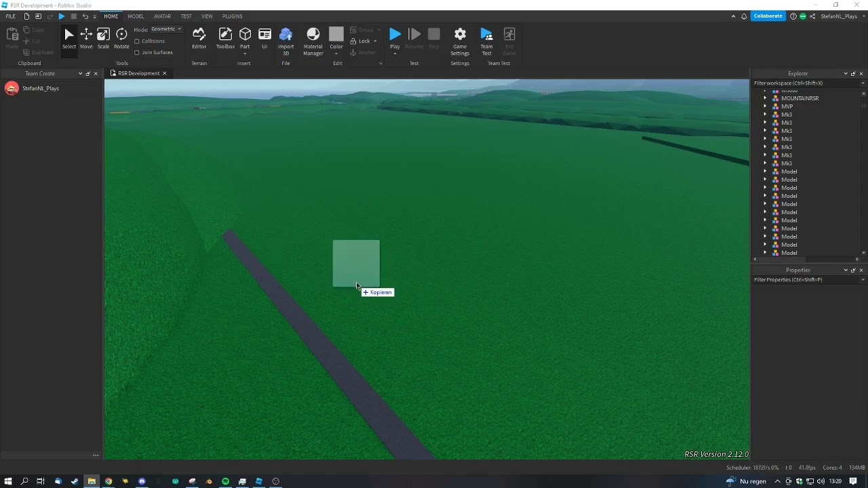Open the Color picker dropdown arrow

[x=336, y=53]
